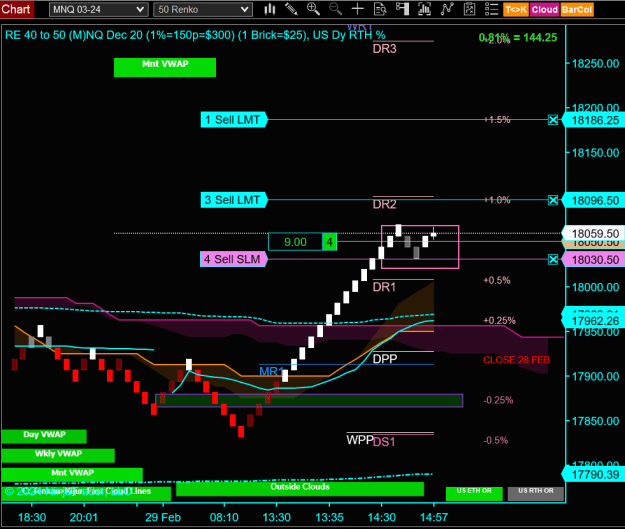Open the Strategies clipboard icon
Viewport: 625px width, 529px height.
click(x=469, y=9)
